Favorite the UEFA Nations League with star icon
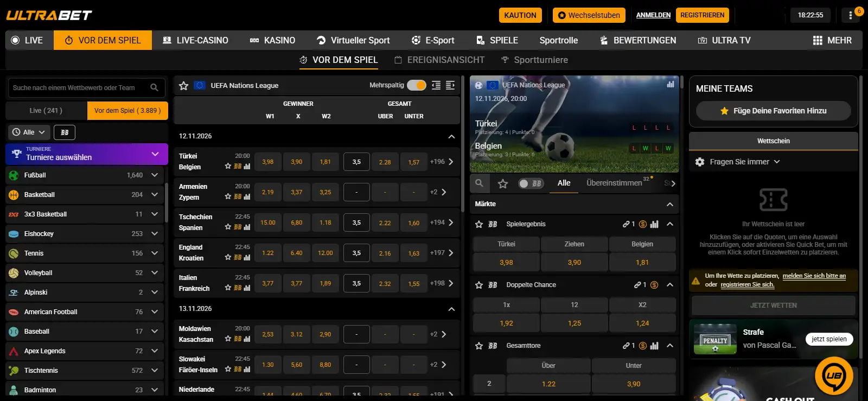 pos(183,86)
